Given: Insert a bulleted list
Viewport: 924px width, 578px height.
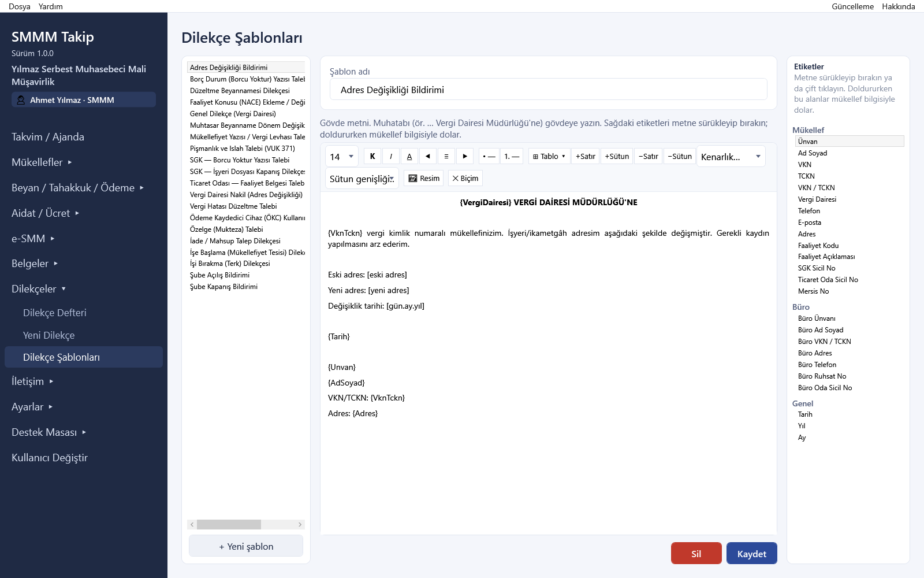Looking at the screenshot, I should coord(489,156).
